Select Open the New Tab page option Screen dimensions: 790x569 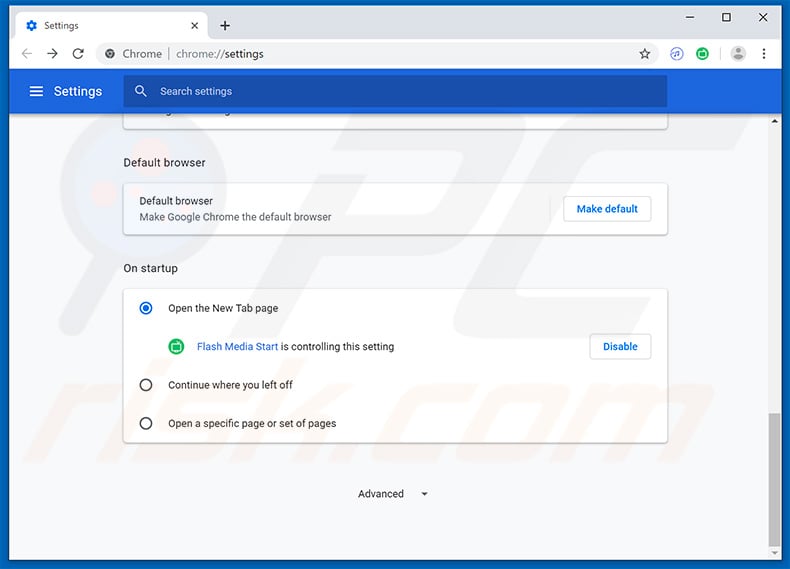[146, 308]
